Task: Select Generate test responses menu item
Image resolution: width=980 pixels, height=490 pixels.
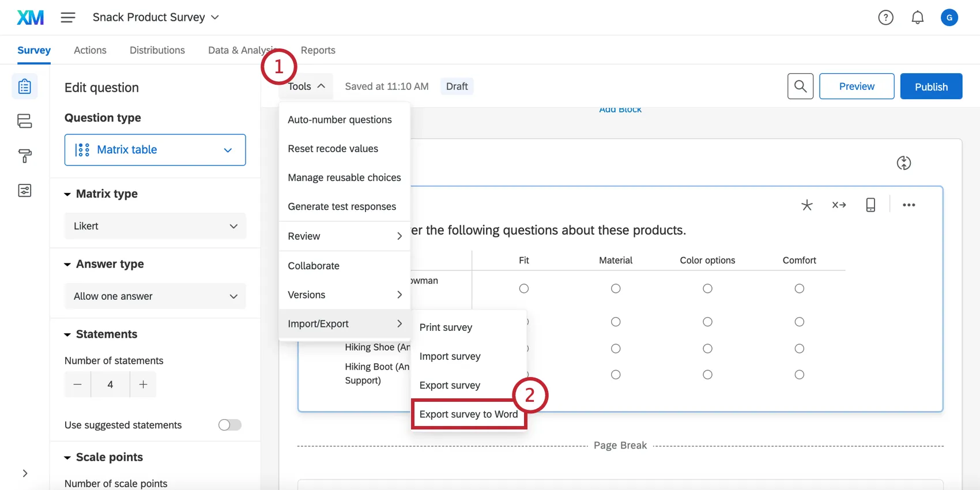Action: [342, 206]
